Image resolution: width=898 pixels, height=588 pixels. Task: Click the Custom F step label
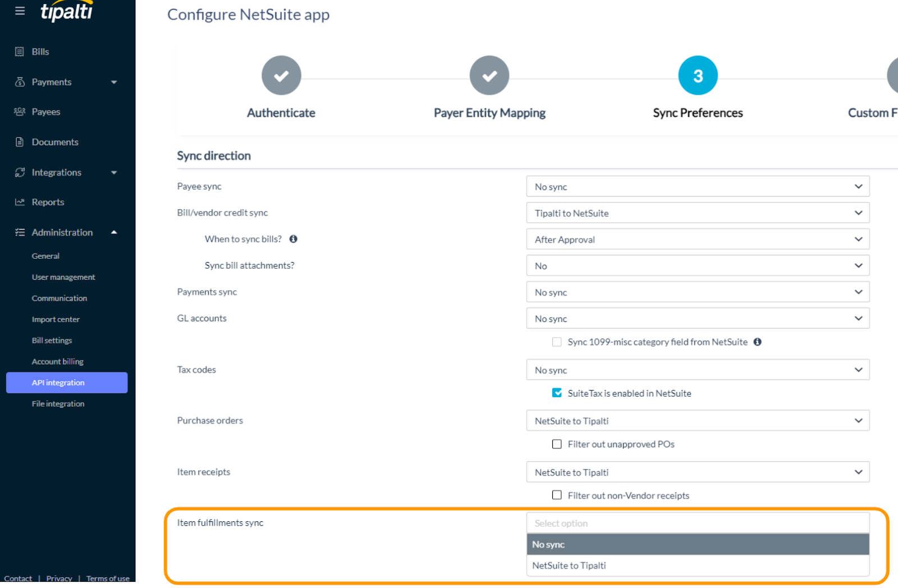coord(873,113)
